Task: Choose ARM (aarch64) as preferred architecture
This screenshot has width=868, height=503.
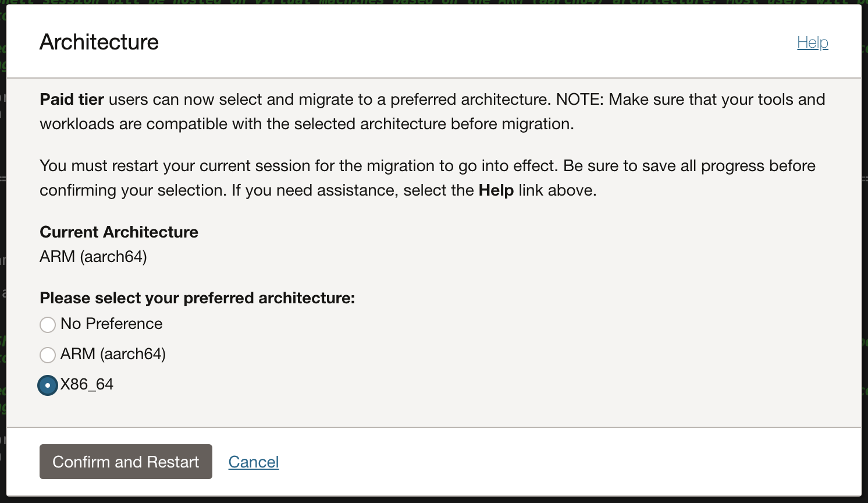Action: [x=48, y=355]
